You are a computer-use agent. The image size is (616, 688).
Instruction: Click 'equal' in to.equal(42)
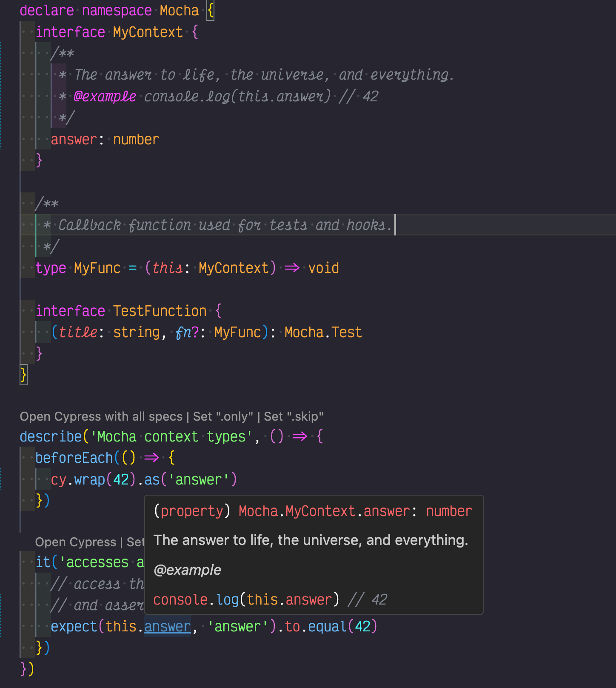(x=328, y=627)
